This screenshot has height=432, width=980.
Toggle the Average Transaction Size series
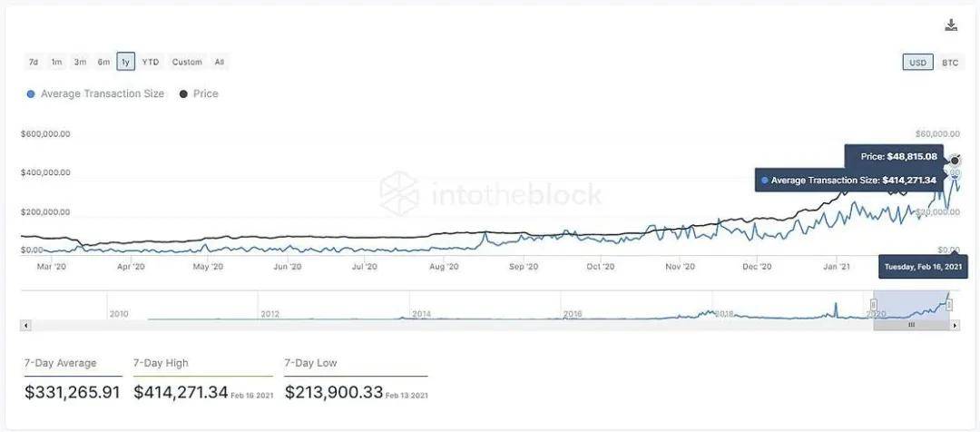[x=96, y=93]
